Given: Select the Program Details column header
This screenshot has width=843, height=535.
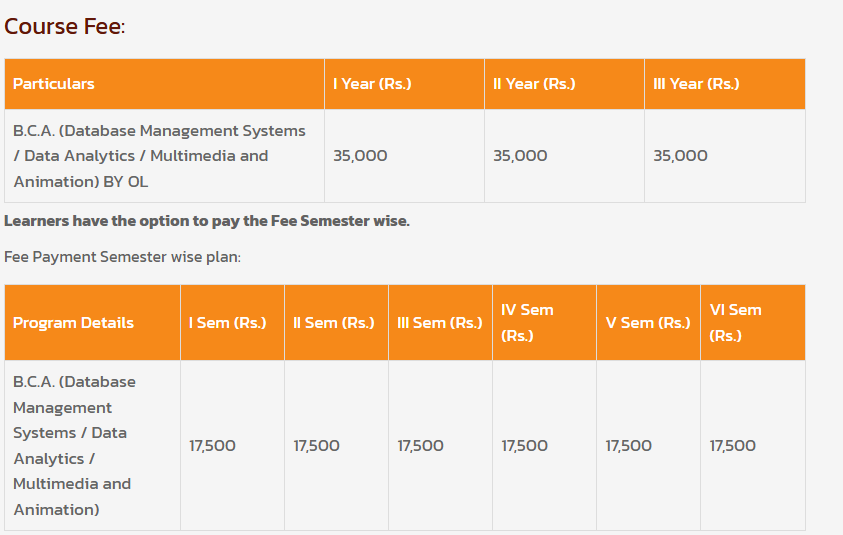Looking at the screenshot, I should (x=73, y=323).
